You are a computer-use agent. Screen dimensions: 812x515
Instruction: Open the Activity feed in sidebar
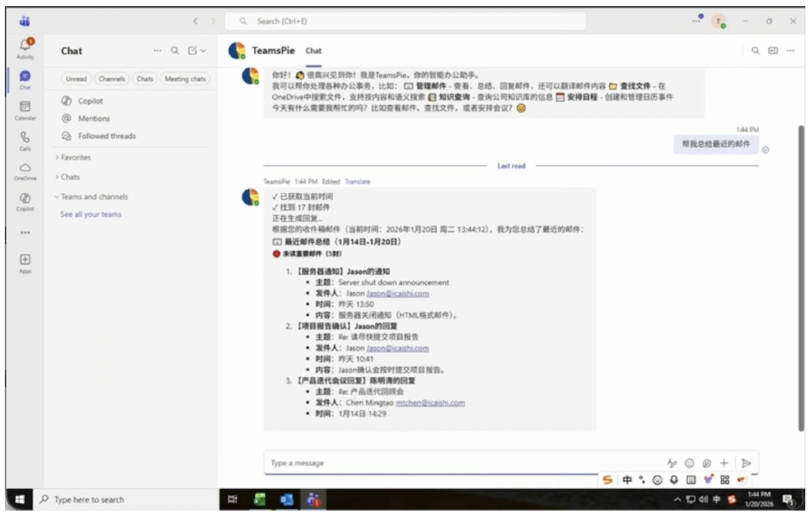click(x=25, y=48)
